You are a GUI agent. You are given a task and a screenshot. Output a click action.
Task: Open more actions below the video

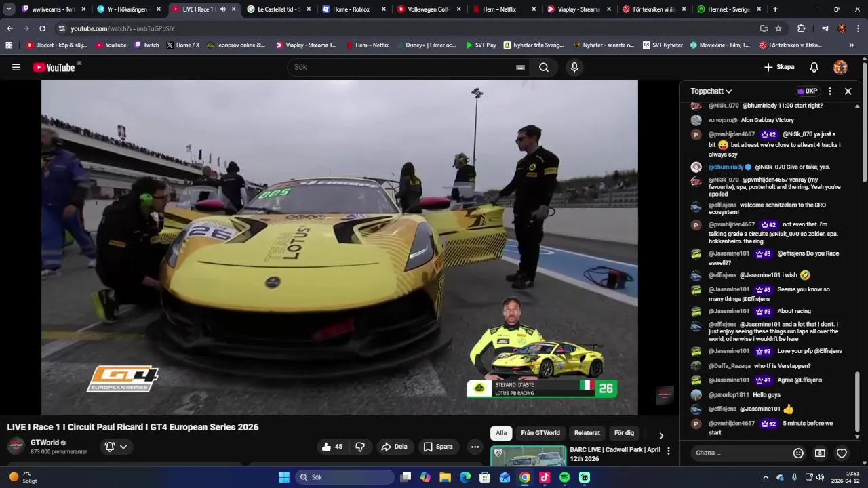coord(475,447)
